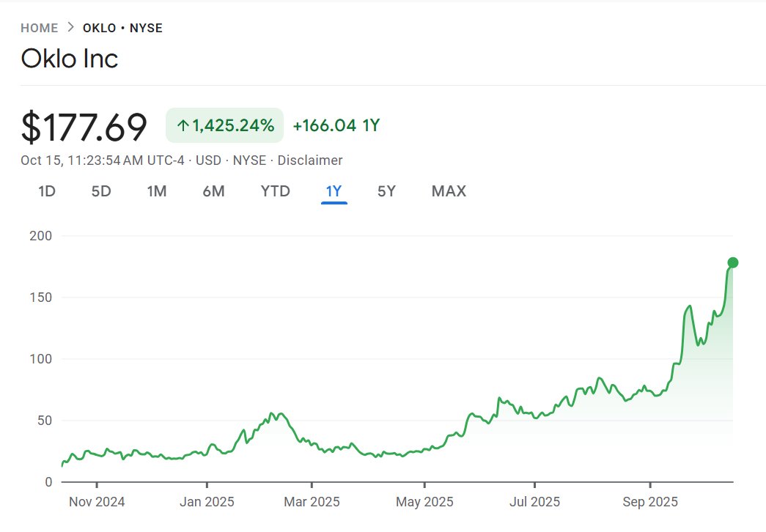Click the $177.69 price value
766x532 pixels.
(x=84, y=127)
